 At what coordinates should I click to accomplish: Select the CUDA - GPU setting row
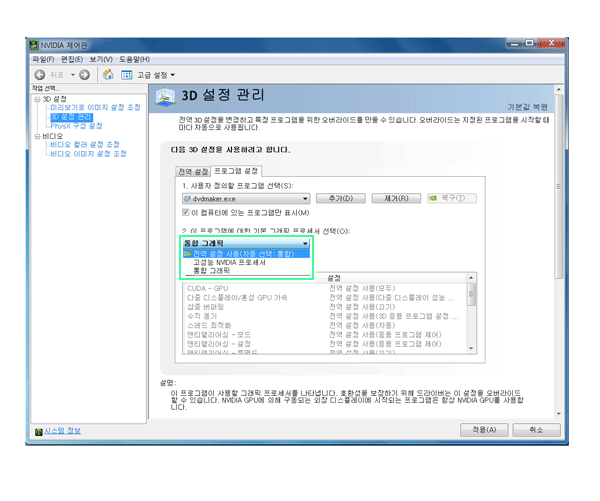pos(325,288)
